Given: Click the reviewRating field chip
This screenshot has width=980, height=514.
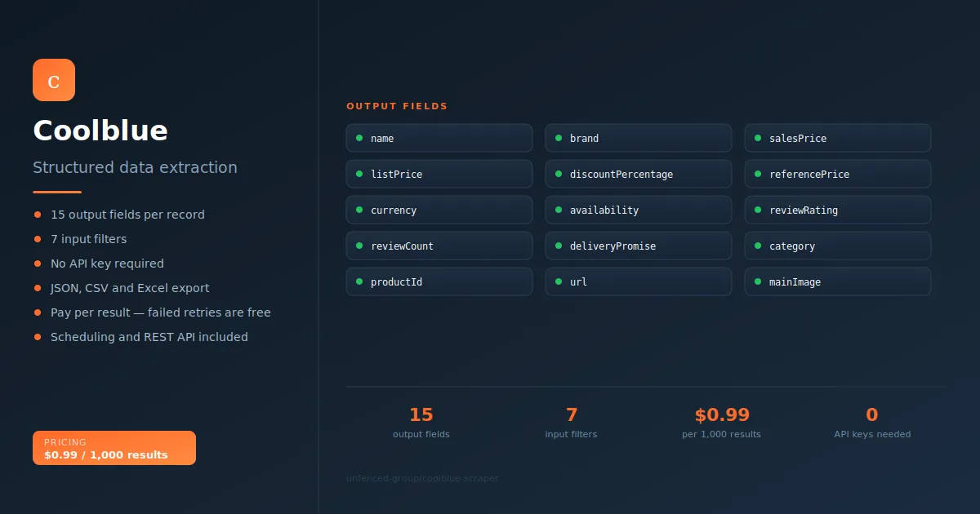Looking at the screenshot, I should pos(838,210).
